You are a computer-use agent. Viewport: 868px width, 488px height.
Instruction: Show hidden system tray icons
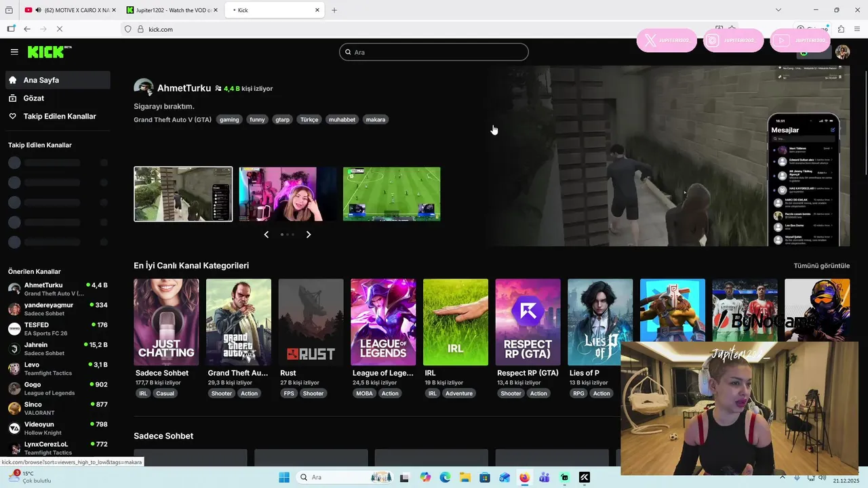pyautogui.click(x=783, y=477)
